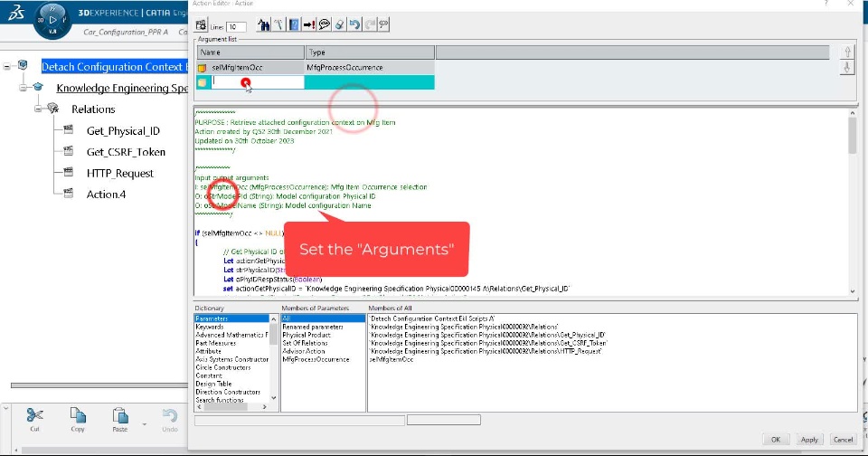Click inside the Line number field
This screenshot has width=868, height=456.
click(236, 26)
